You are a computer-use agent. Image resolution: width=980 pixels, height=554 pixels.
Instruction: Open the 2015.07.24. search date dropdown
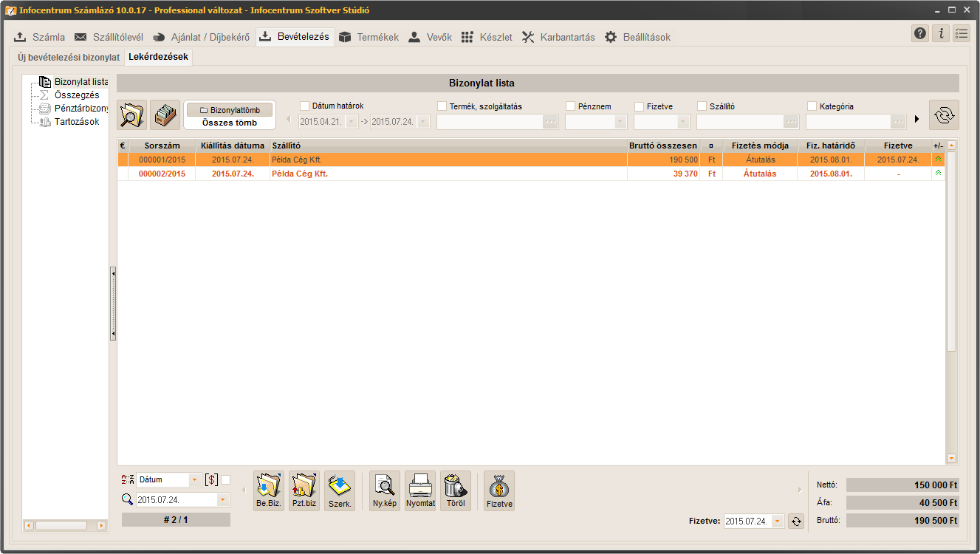(222, 500)
